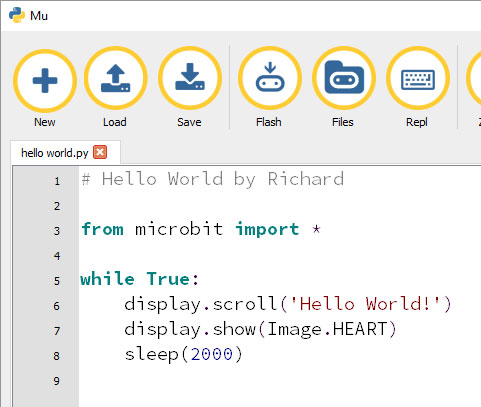Click the 'Hello World!' string literal
This screenshot has width=481, height=407.
(x=366, y=304)
